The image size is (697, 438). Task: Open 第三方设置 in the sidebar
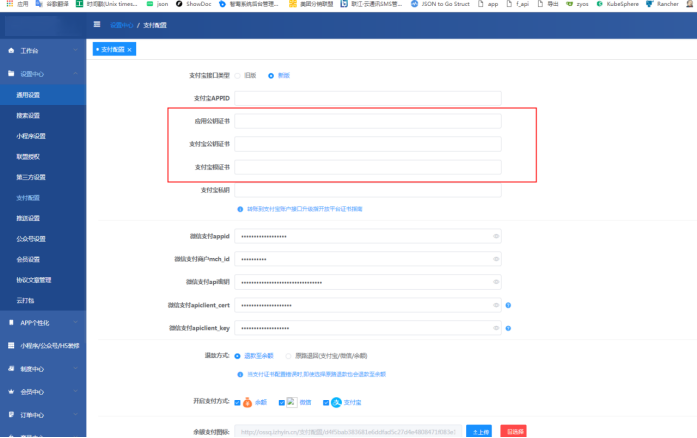tap(43, 177)
